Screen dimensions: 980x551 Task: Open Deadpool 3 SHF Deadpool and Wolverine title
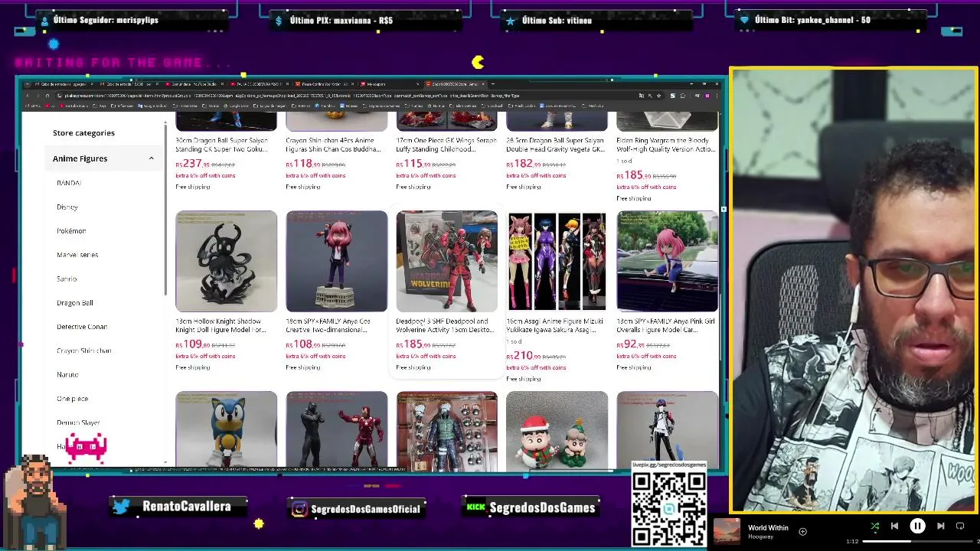coord(445,325)
